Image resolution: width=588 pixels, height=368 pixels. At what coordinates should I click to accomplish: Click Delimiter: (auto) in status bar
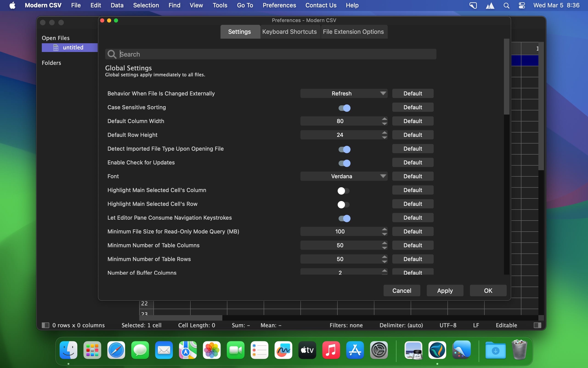point(401,325)
